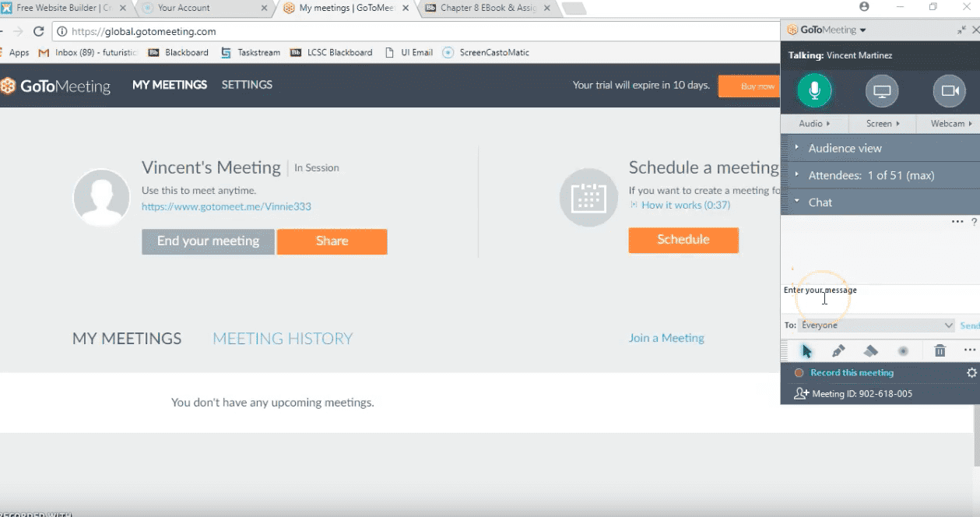980x517 pixels.
Task: Enable Record this meeting
Action: [851, 372]
